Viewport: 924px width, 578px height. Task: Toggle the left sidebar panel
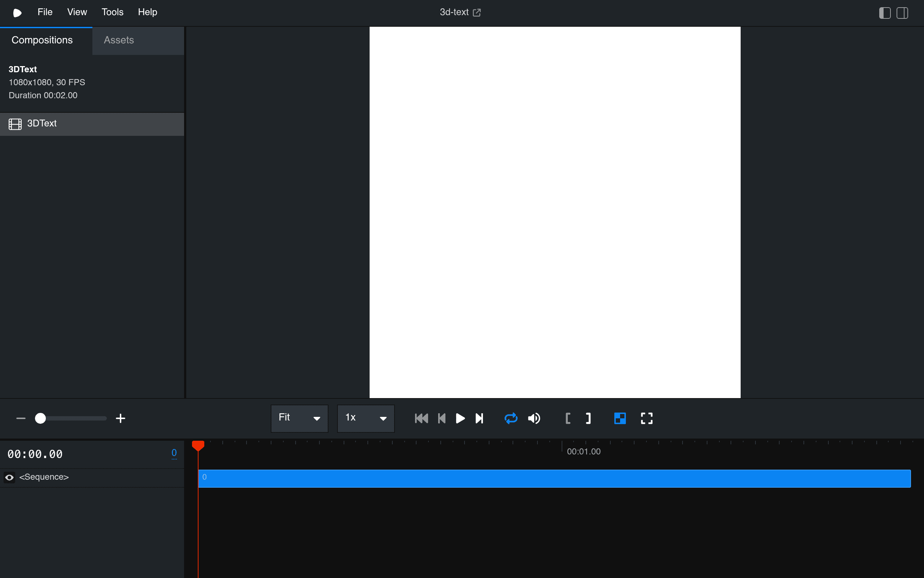(885, 13)
